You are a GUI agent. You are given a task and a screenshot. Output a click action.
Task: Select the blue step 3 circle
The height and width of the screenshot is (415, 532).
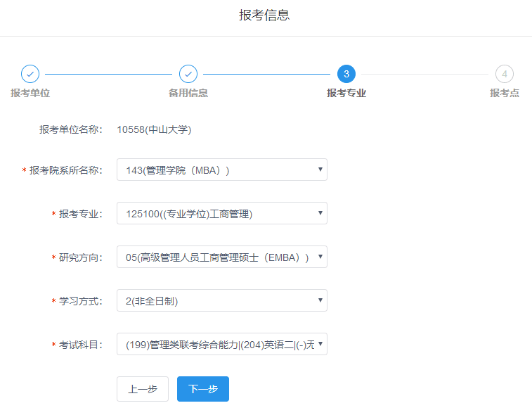(346, 74)
